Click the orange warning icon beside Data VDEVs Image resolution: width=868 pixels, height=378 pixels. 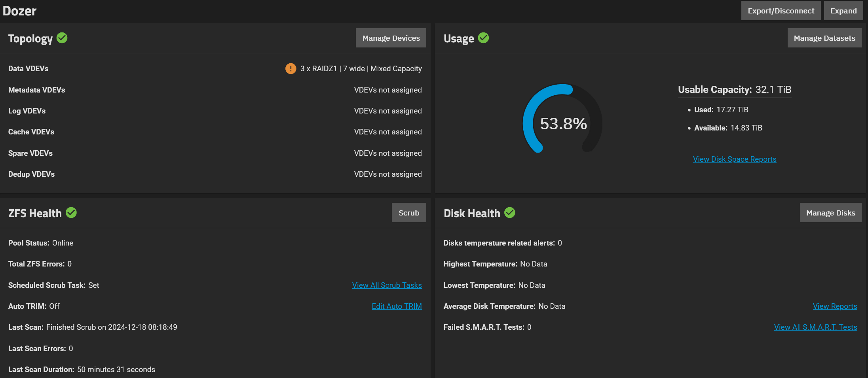291,69
